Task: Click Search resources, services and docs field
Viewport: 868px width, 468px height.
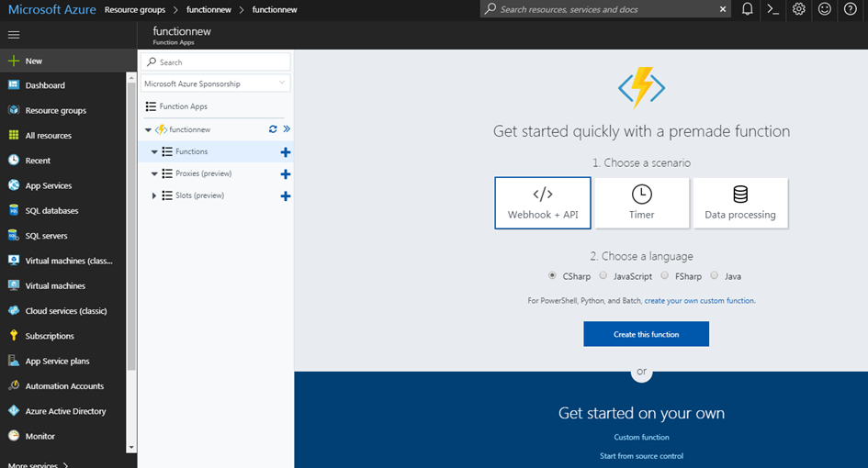Action: 605,9
